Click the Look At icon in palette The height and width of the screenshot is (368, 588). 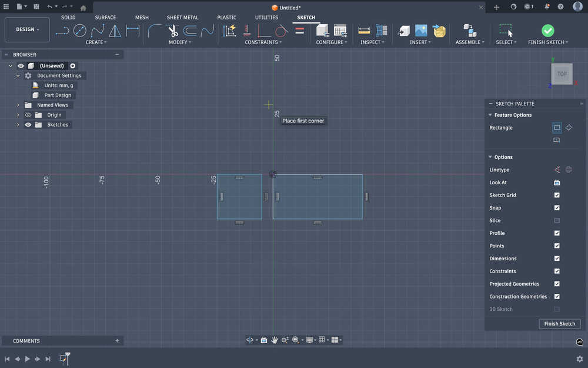(557, 183)
